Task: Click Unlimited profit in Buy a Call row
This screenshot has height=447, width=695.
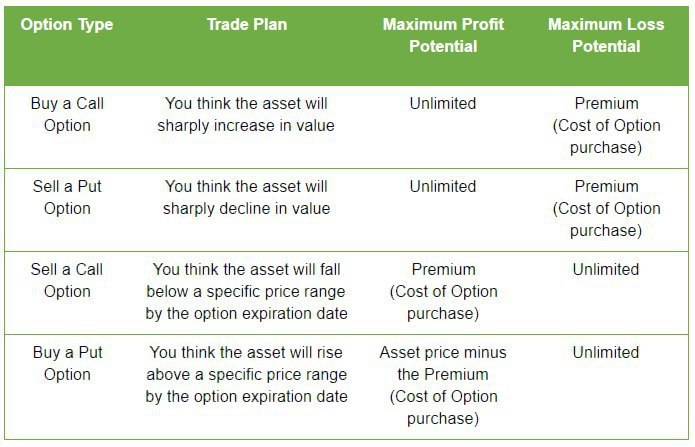Action: (443, 103)
